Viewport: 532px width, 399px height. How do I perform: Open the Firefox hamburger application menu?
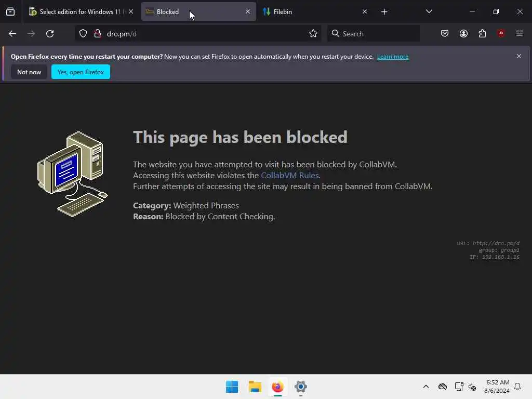(x=520, y=33)
